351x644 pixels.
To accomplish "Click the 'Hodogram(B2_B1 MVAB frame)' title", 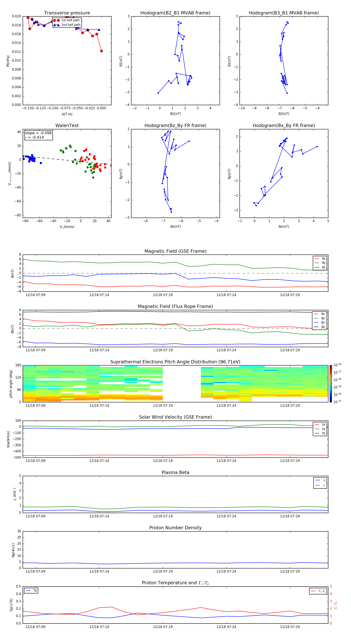I will tap(175, 13).
